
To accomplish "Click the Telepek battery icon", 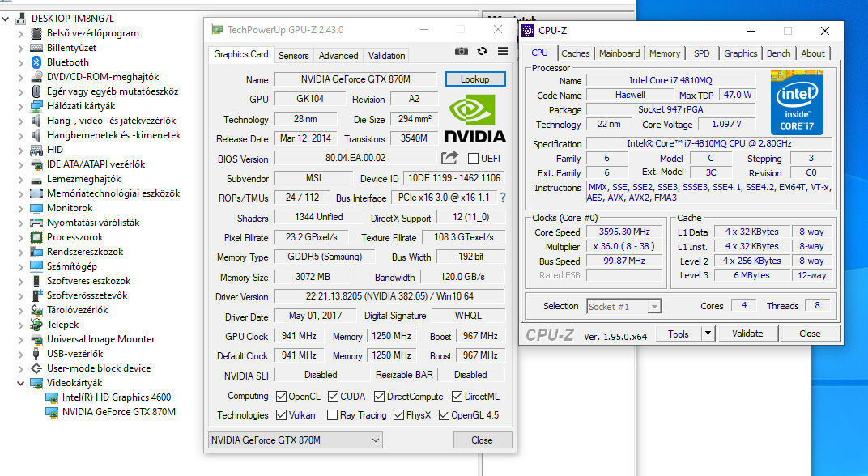I will pos(36,325).
